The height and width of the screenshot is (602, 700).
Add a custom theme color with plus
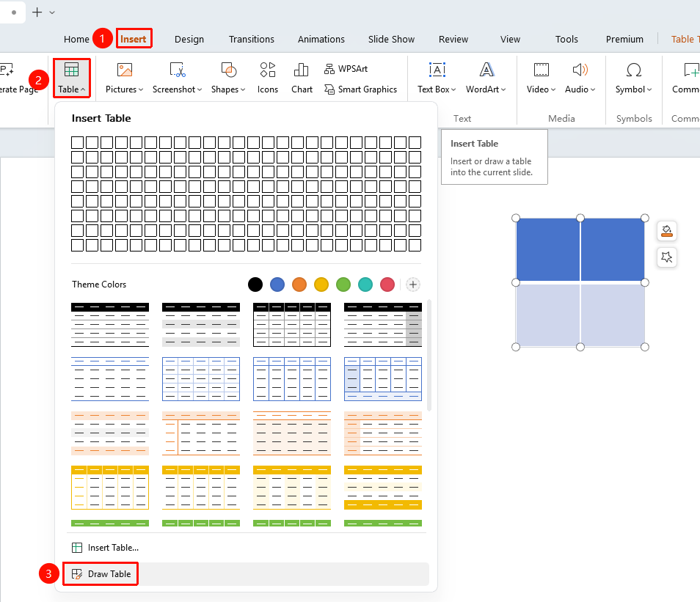(x=413, y=285)
